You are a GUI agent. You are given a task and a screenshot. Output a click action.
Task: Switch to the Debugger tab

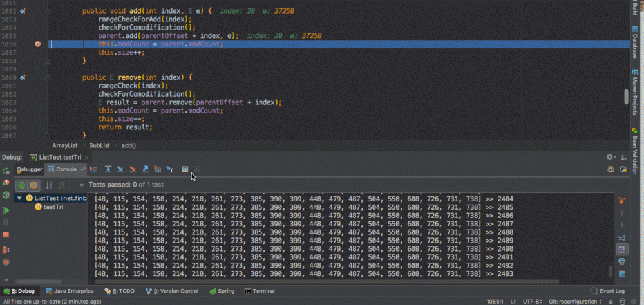[29, 169]
